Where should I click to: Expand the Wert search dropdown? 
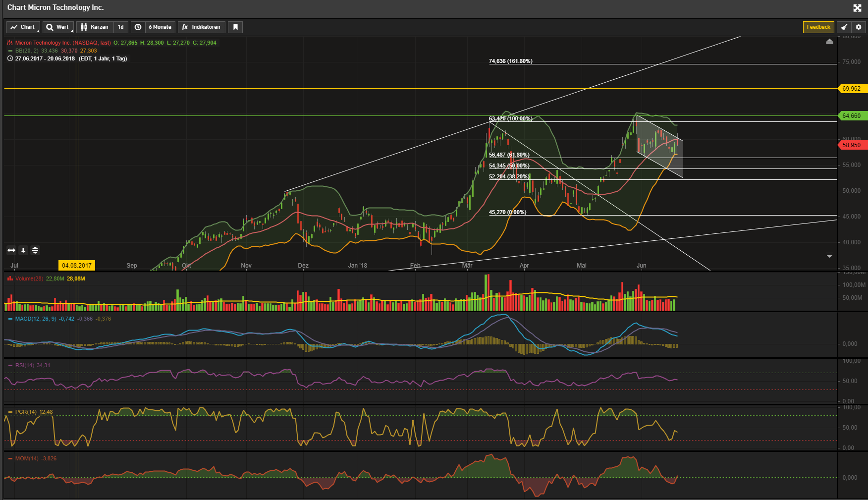[58, 27]
